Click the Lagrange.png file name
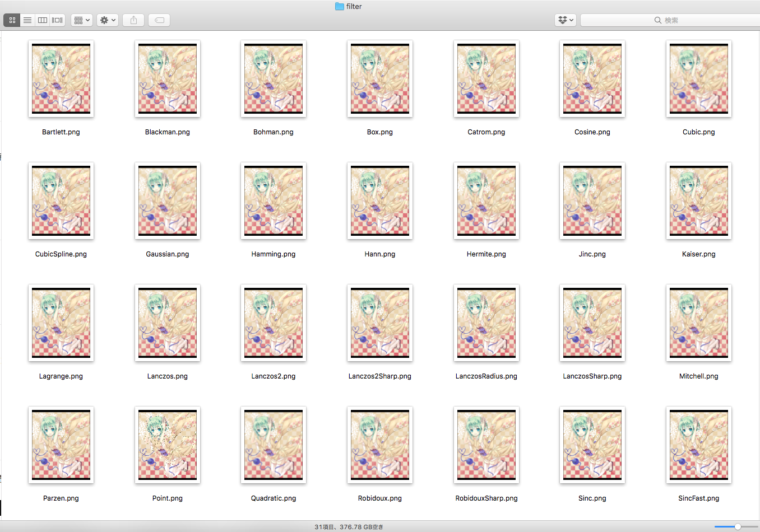This screenshot has height=532, width=760. coord(61,376)
